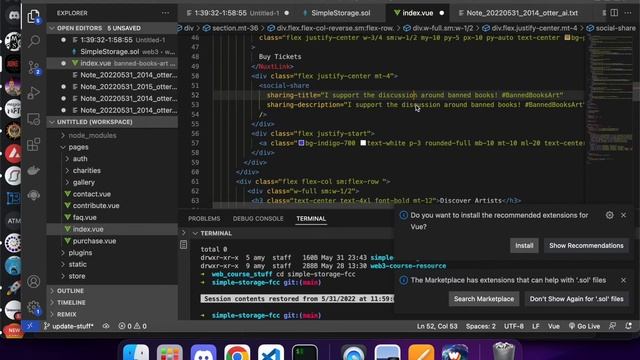The width and height of the screenshot is (640, 360).
Task: Close the Vue extensions notification
Action: click(623, 215)
